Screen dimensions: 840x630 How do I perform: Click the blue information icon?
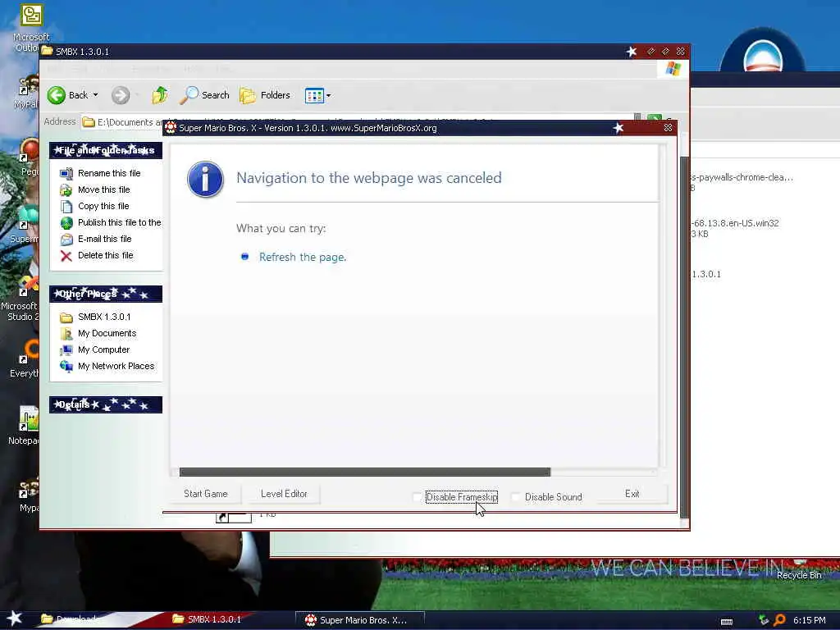205,180
